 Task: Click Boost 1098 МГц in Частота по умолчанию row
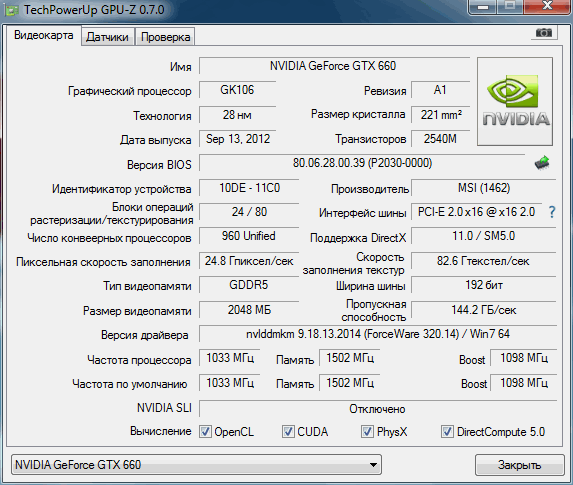[x=523, y=383]
